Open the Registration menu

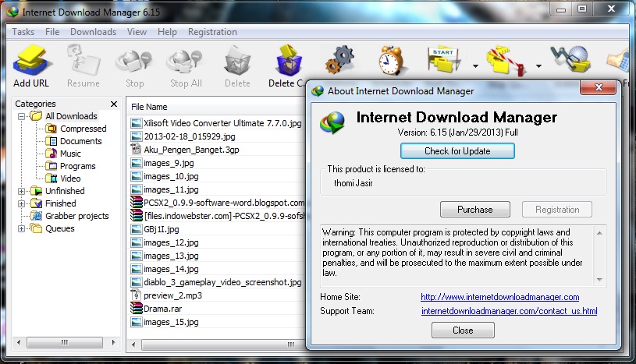point(212,32)
